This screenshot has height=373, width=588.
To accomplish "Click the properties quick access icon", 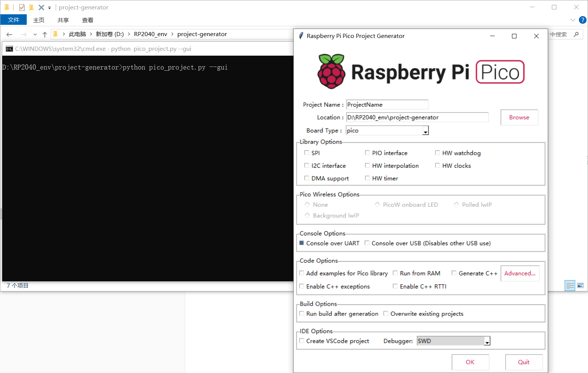I will [x=22, y=8].
